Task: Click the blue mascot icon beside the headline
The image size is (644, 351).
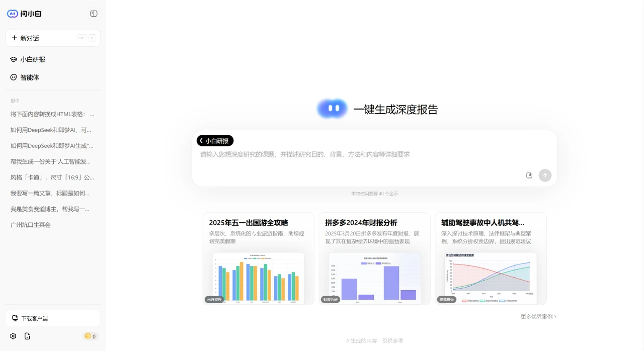Action: 332,109
